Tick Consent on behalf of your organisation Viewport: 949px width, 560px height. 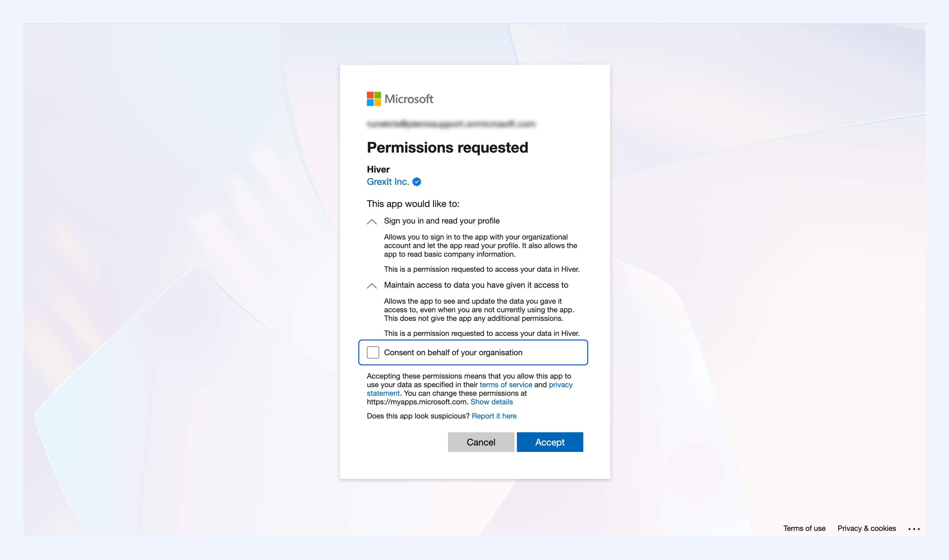pos(373,352)
